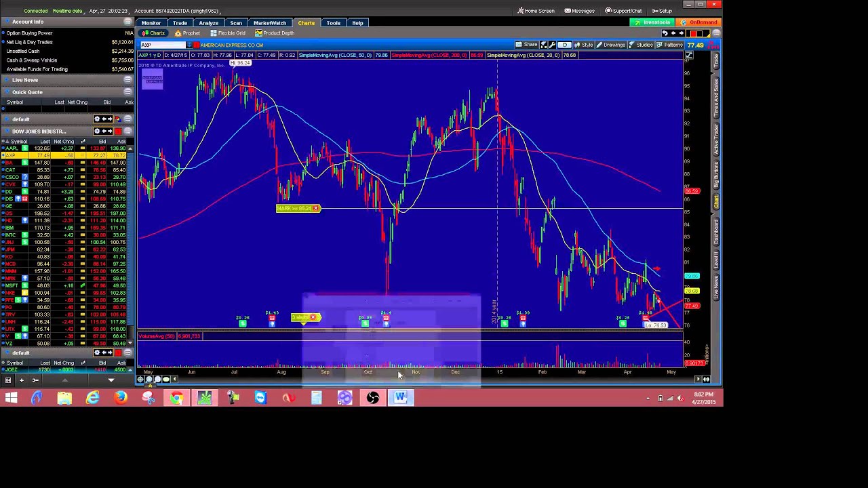Open the Live News gadget menu
The width and height of the screenshot is (868, 488).
click(x=128, y=80)
